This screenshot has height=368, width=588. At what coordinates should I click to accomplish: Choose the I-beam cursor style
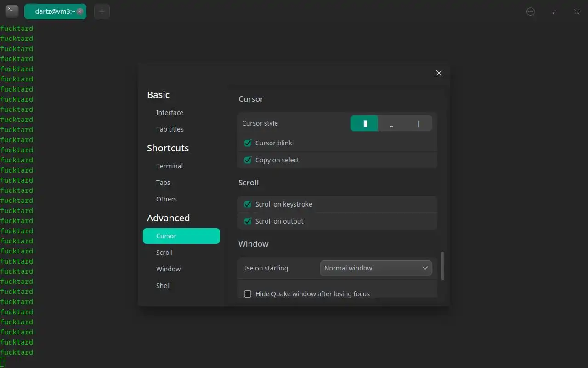418,123
